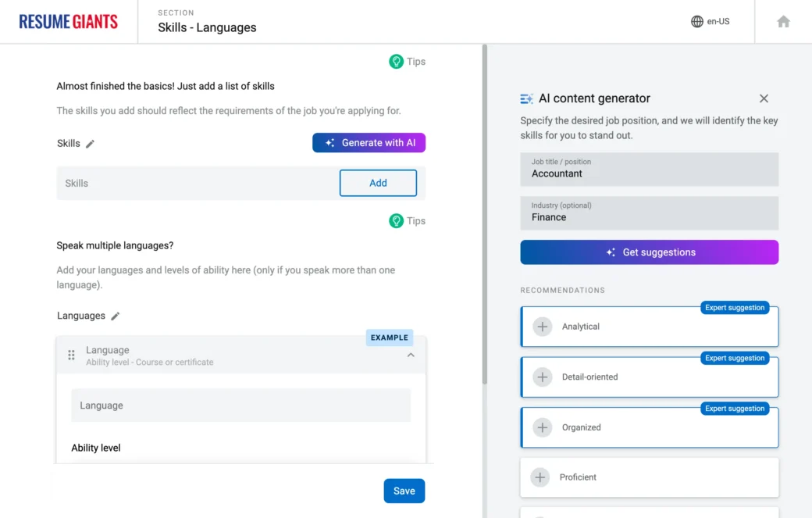Image resolution: width=812 pixels, height=518 pixels.
Task: Add the Proficient skill with plus icon
Action: 540,477
